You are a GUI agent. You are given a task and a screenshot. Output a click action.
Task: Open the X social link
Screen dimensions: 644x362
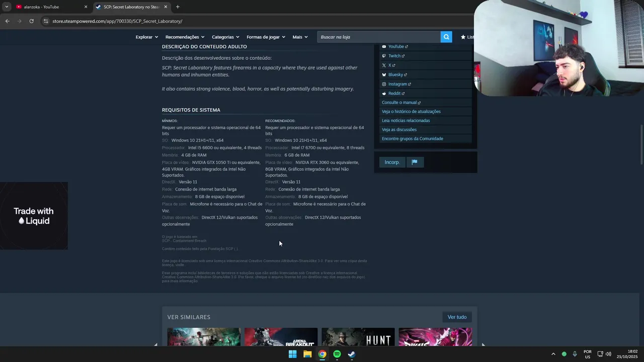point(391,65)
